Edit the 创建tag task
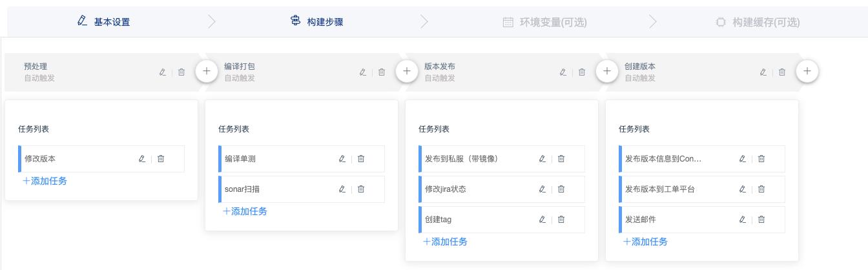 click(542, 220)
